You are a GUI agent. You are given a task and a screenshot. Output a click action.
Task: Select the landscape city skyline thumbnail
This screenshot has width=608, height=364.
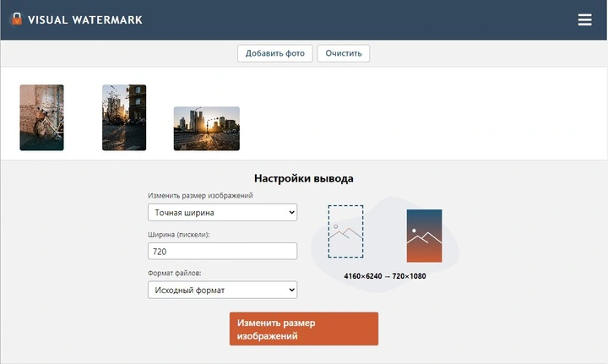click(206, 128)
